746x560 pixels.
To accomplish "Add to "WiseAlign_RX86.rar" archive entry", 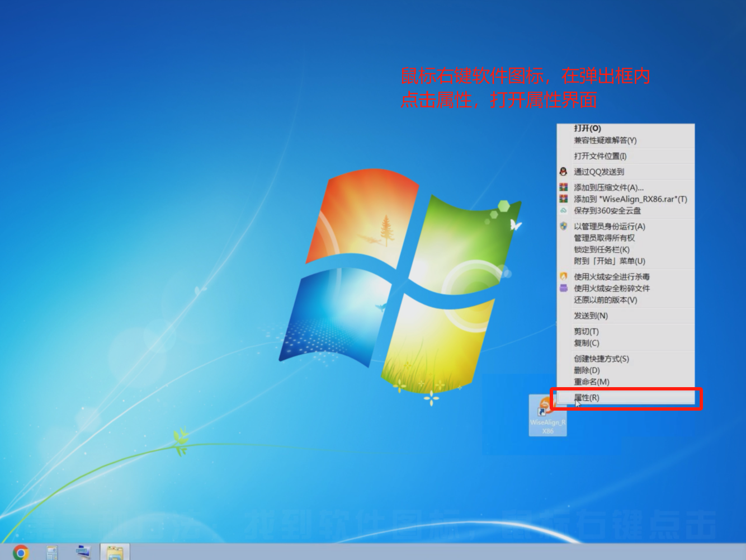I will 630,199.
